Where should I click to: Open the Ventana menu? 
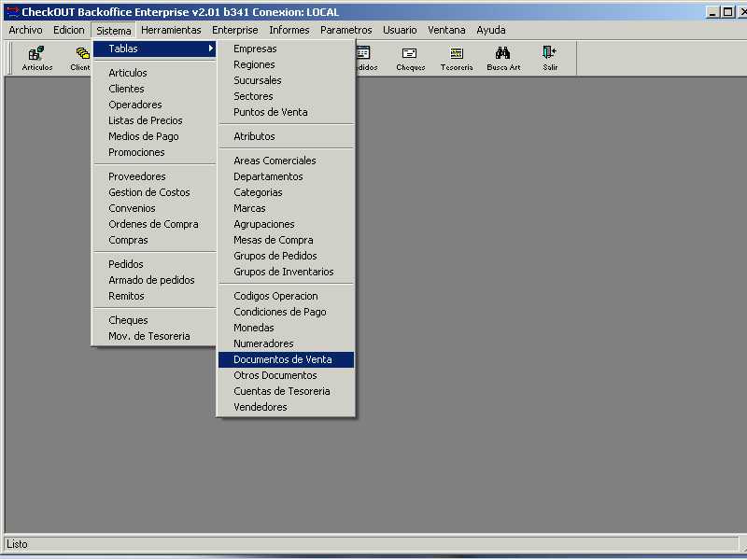pos(446,30)
